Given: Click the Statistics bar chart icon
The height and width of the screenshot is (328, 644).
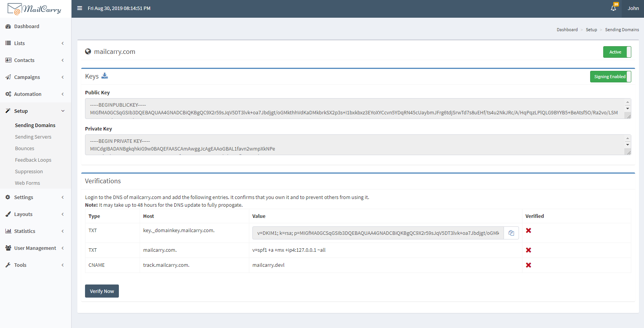Looking at the screenshot, I should click(x=8, y=231).
